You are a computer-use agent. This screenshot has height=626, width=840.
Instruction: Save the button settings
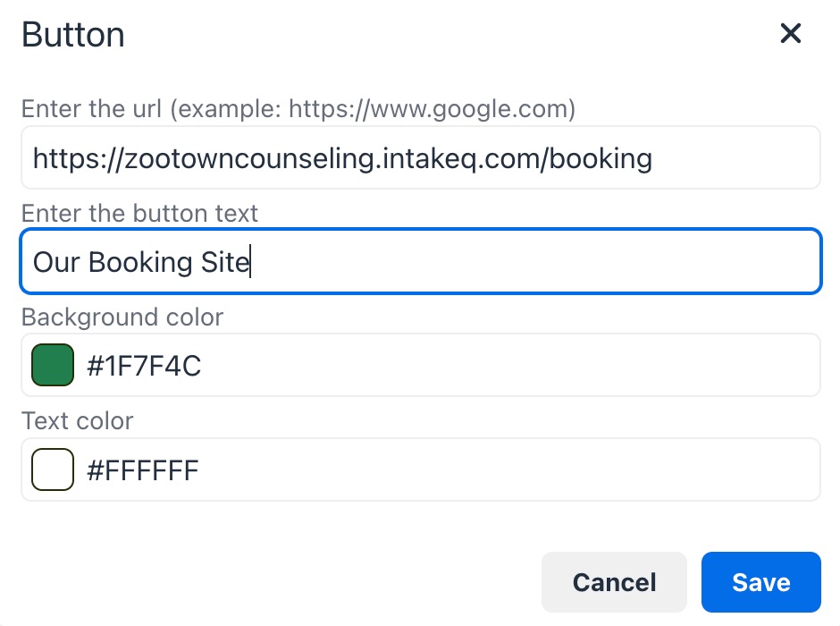point(760,582)
